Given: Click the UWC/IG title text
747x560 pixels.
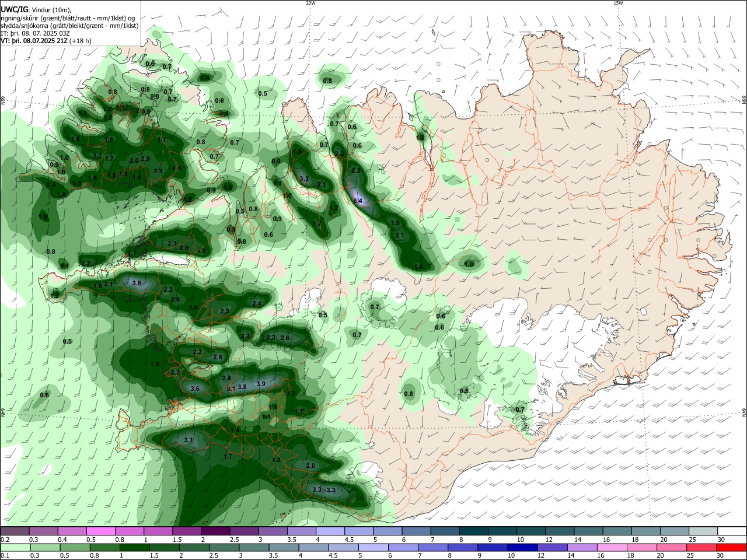Looking at the screenshot, I should (x=15, y=9).
